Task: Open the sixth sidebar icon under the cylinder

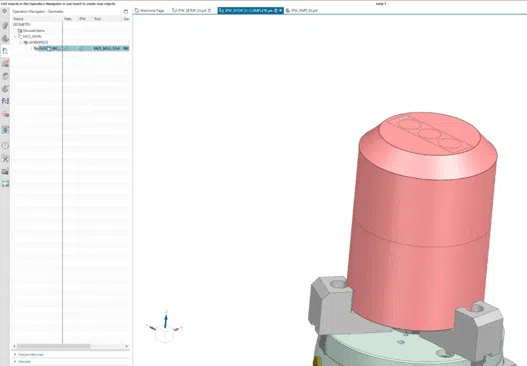Action: tap(5, 88)
